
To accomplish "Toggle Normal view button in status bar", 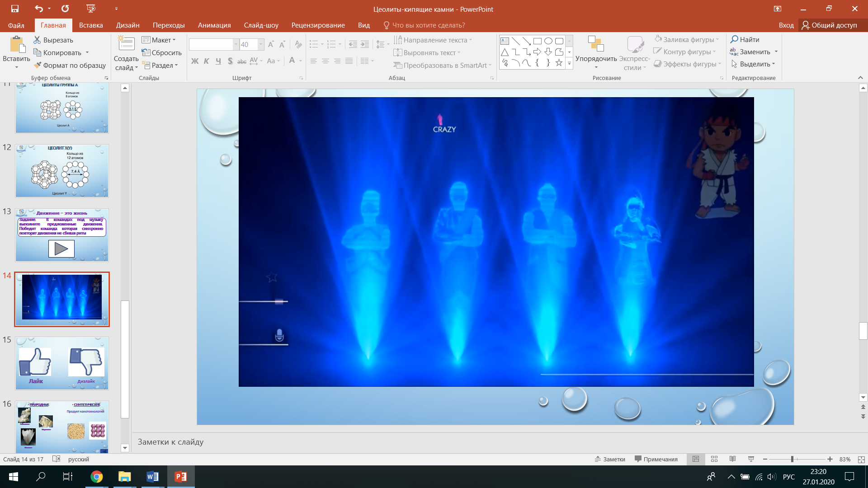I will (x=696, y=459).
